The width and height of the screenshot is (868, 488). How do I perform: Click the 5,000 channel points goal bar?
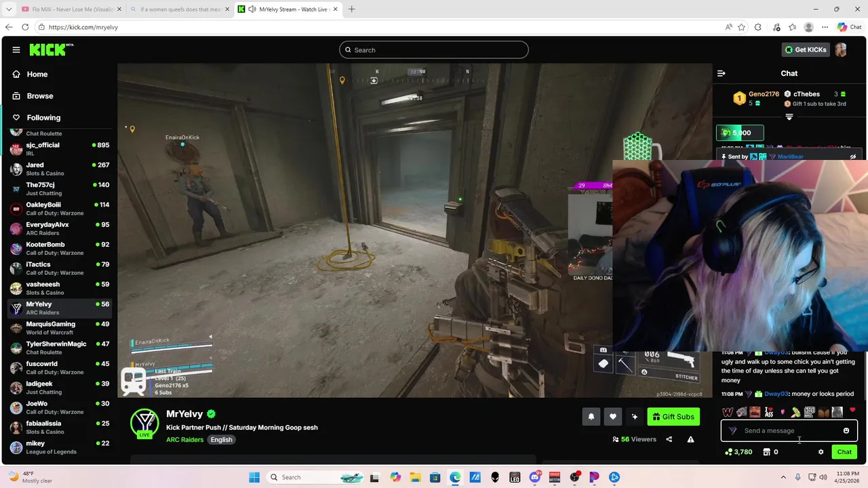pyautogui.click(x=740, y=133)
